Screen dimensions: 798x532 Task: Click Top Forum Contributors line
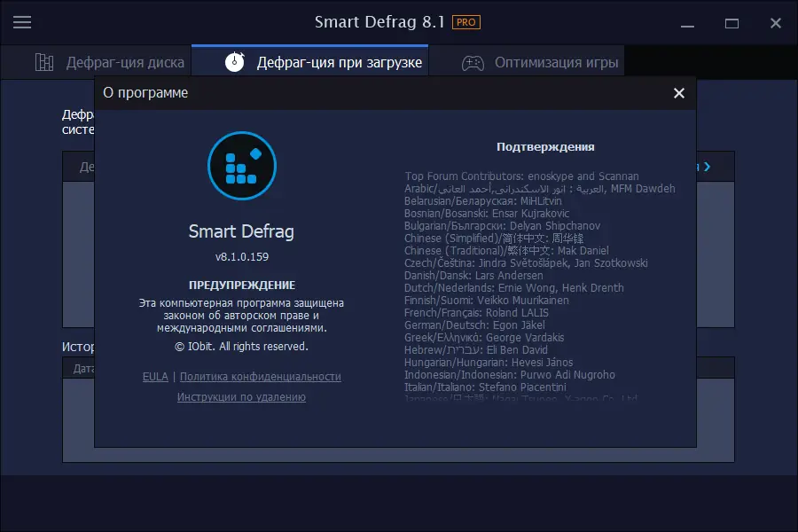tap(521, 176)
